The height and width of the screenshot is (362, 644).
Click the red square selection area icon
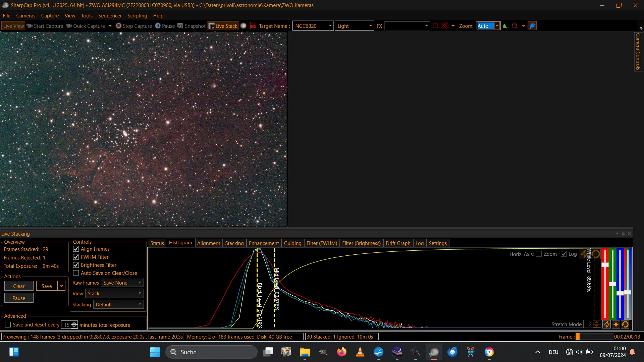click(x=435, y=26)
